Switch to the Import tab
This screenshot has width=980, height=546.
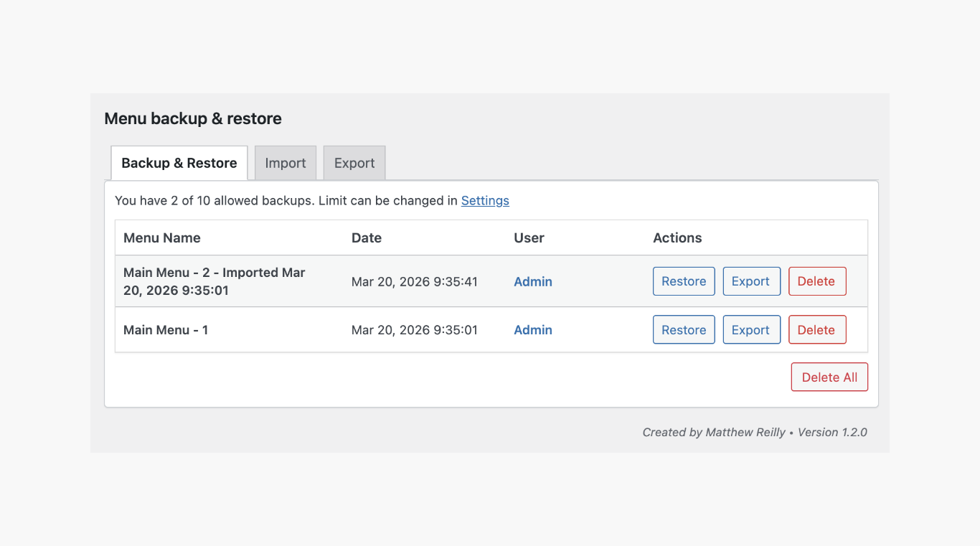click(286, 163)
